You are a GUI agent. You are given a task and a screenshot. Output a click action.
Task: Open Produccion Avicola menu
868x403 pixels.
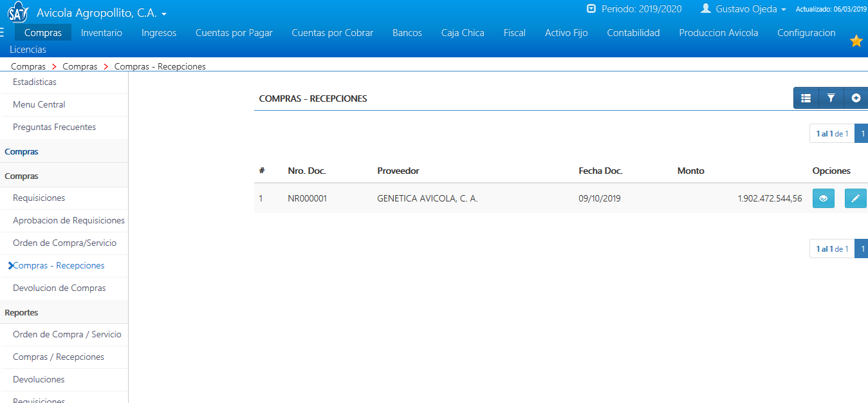(719, 32)
